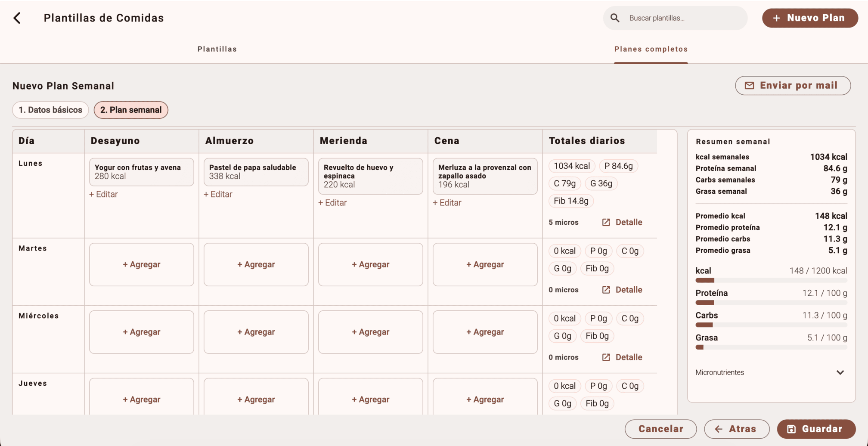Image resolution: width=868 pixels, height=446 pixels.
Task: Go to step 1. Datos básicos
Action: (50, 110)
